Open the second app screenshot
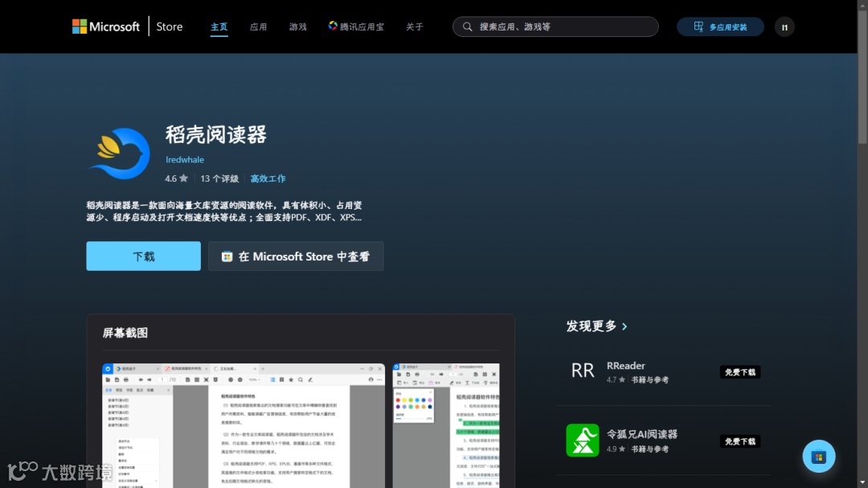868x488 pixels. tap(446, 425)
